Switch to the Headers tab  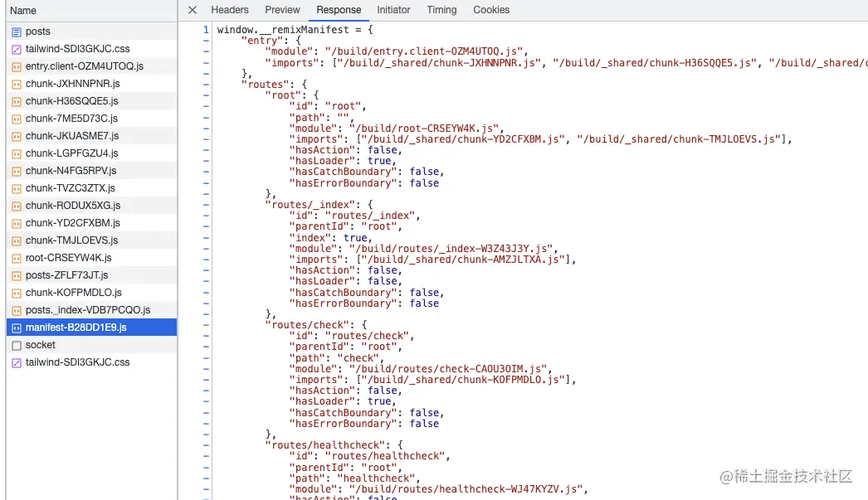tap(230, 10)
